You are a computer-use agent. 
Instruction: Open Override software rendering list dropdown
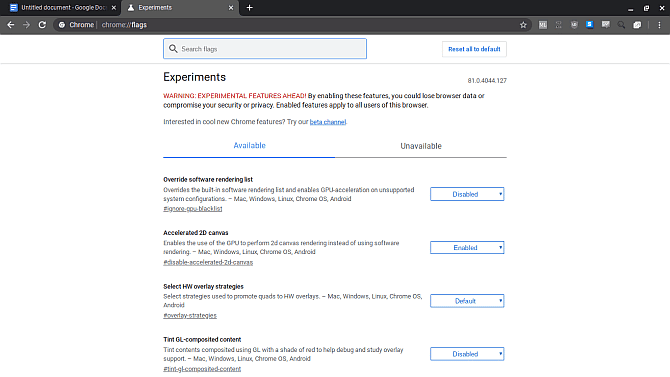(467, 194)
